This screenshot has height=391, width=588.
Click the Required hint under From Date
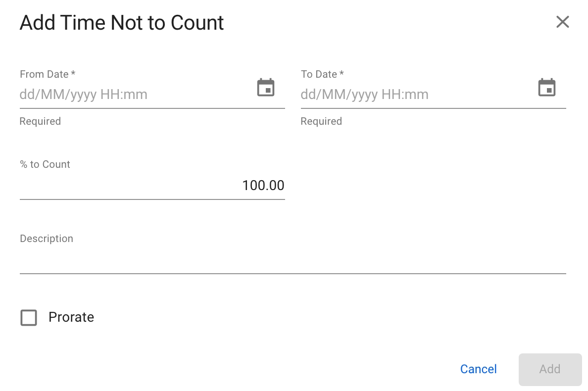(40, 121)
